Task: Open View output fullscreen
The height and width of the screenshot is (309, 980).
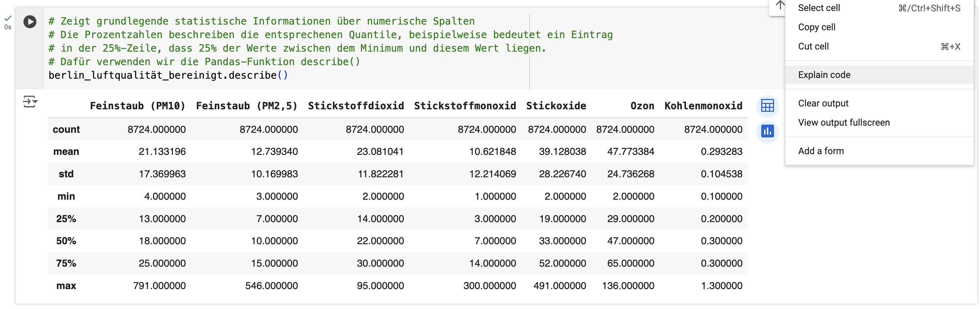Action: [x=844, y=122]
